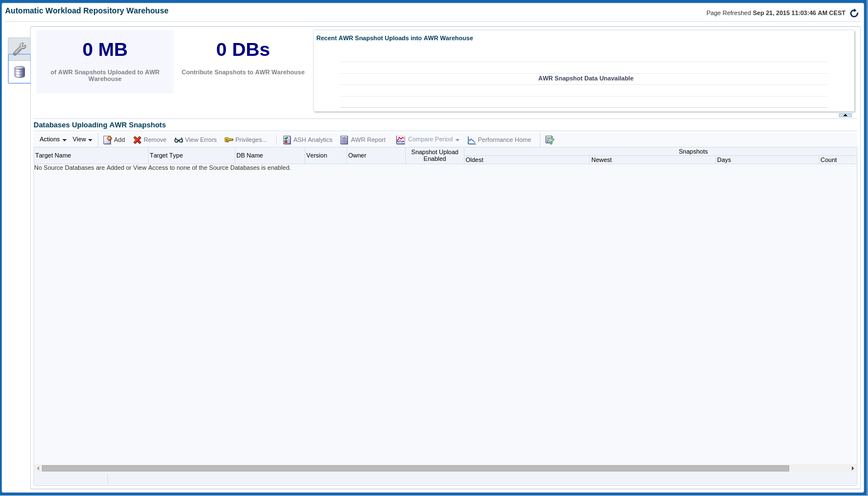Click the View Errors button label
The image size is (868, 496).
tap(201, 140)
